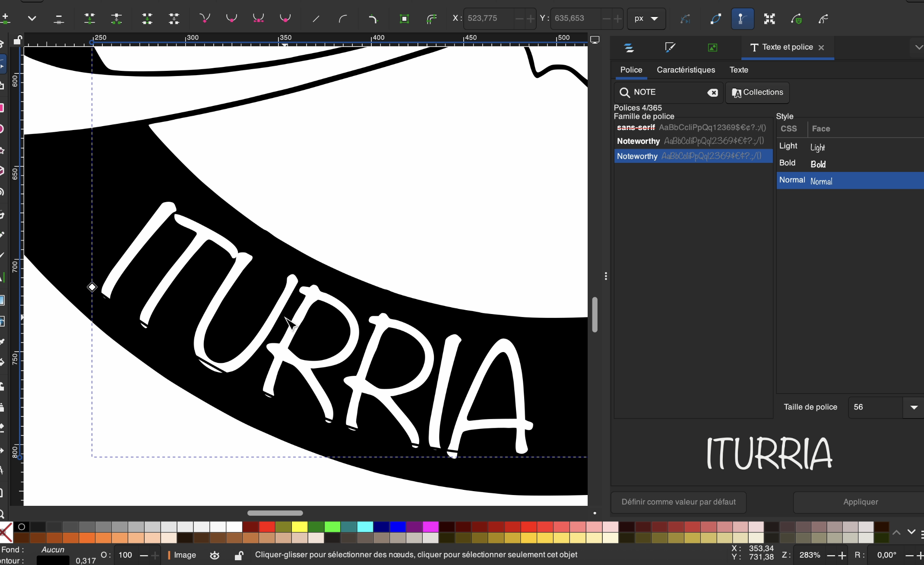The width and height of the screenshot is (924, 565).
Task: Switch to the Texte tab
Action: [x=738, y=70]
